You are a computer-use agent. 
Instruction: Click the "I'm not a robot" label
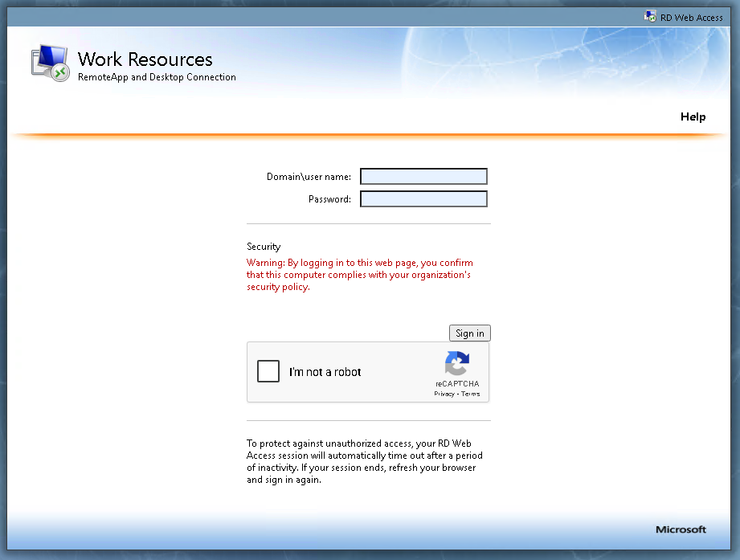(x=325, y=372)
